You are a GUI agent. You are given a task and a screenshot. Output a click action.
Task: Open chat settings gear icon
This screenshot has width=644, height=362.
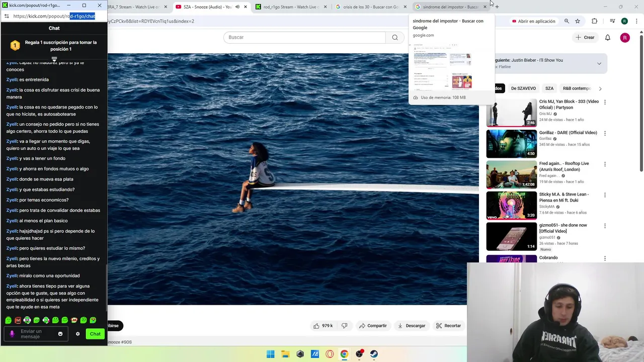77,334
